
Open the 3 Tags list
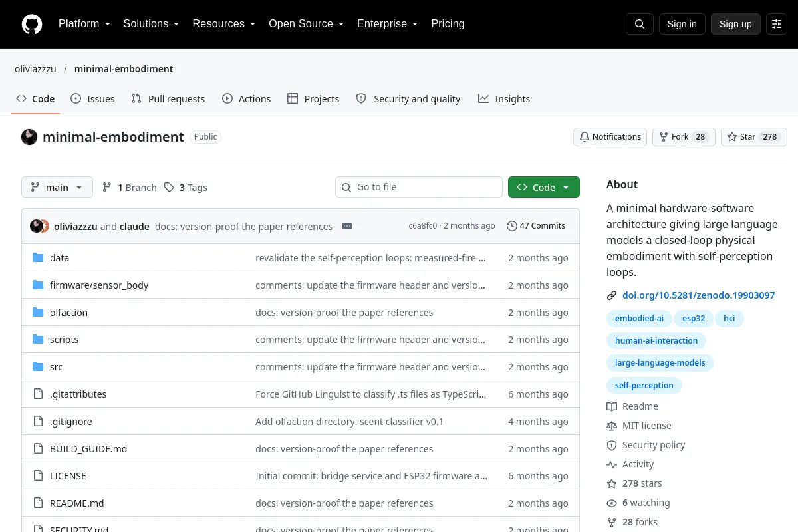click(x=186, y=188)
